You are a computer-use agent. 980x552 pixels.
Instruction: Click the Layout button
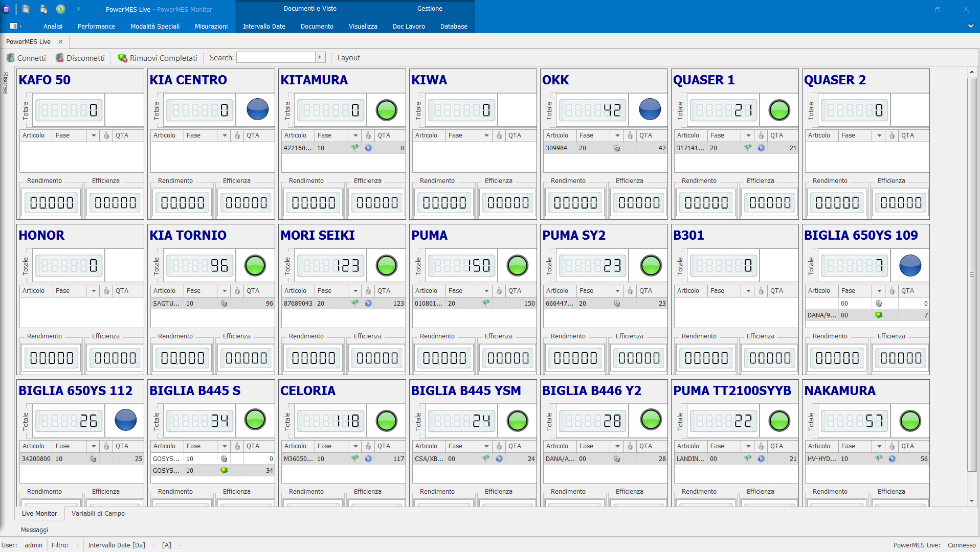click(x=348, y=58)
